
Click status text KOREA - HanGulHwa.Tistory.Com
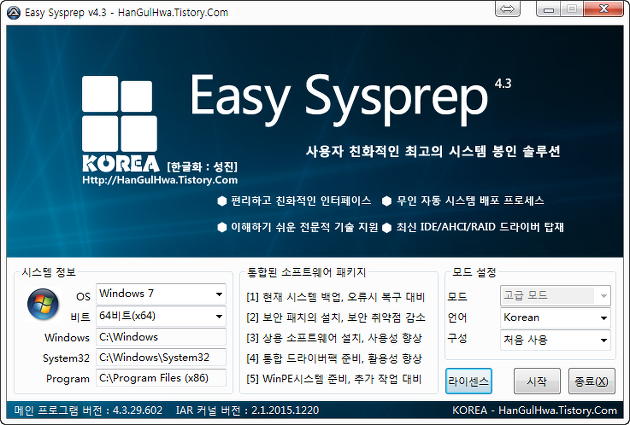click(535, 410)
